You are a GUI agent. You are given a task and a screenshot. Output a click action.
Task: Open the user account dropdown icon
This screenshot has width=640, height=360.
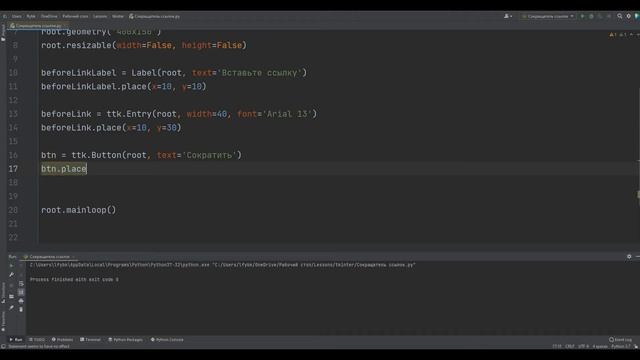tap(508, 16)
